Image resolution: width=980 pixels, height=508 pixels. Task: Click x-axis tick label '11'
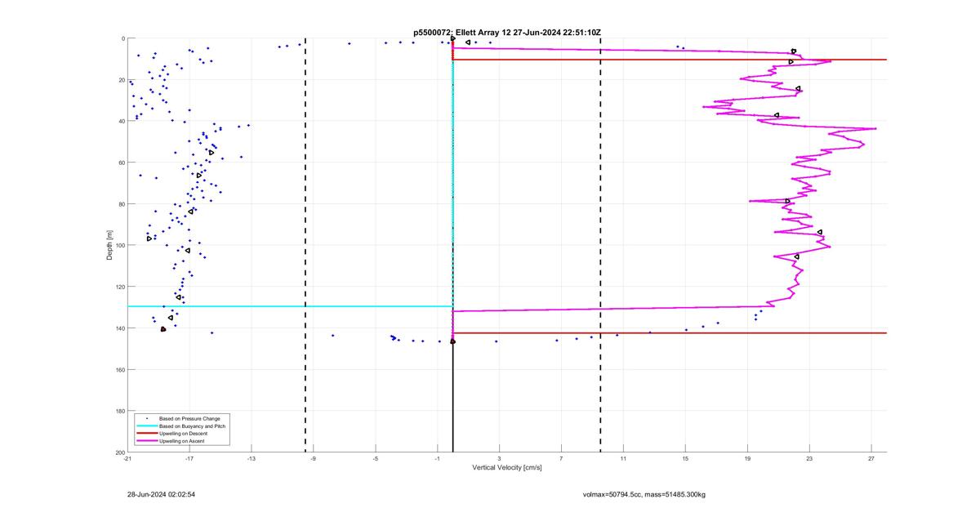[623, 458]
